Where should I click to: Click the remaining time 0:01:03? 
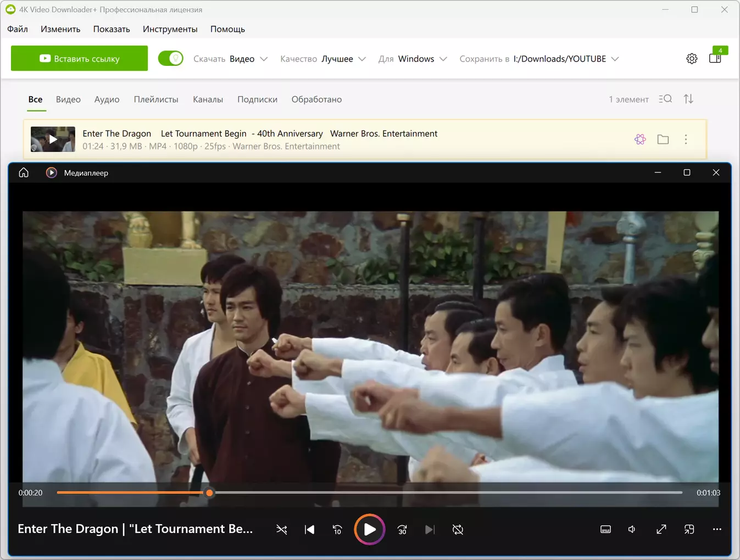pyautogui.click(x=708, y=492)
